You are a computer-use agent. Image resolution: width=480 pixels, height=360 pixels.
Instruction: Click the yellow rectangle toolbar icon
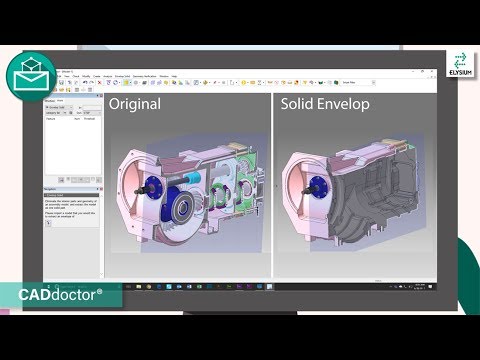[253, 83]
